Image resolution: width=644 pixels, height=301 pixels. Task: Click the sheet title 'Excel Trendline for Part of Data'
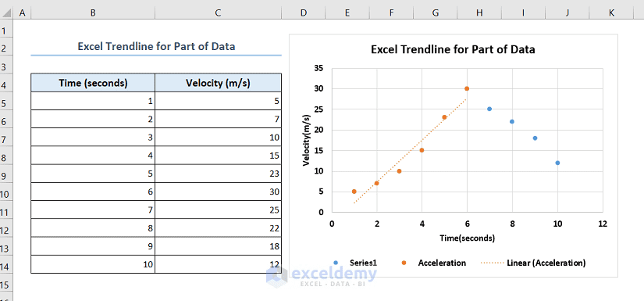[156, 46]
